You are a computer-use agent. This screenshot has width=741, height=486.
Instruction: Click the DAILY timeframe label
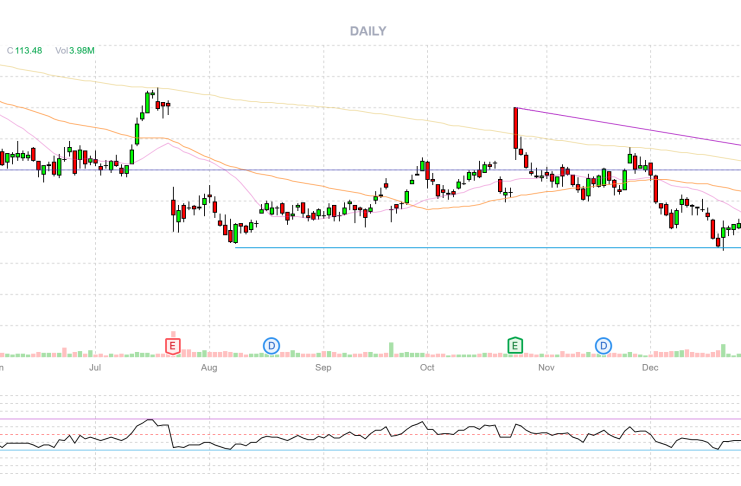coord(368,31)
